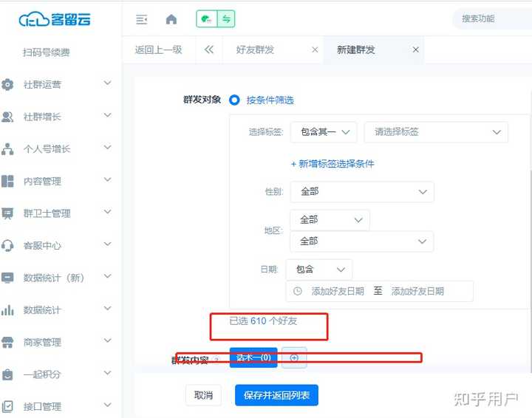Switch to the 好友群发 tab

(256, 50)
